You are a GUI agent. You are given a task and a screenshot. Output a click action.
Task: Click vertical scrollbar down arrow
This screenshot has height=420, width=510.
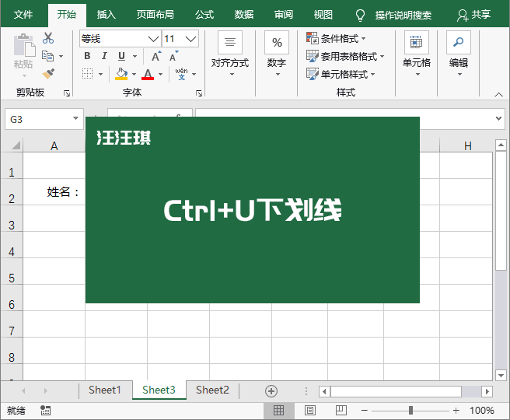[x=501, y=375]
